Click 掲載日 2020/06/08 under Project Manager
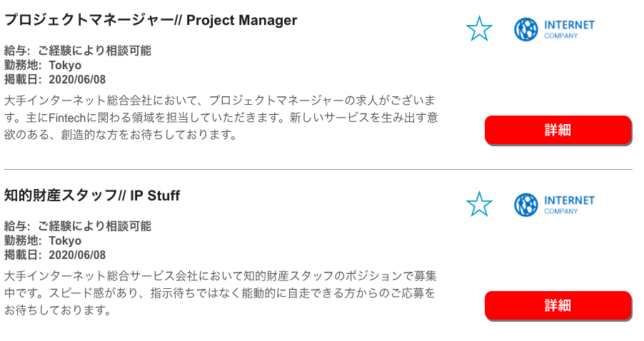This screenshot has width=644, height=341. (55, 80)
